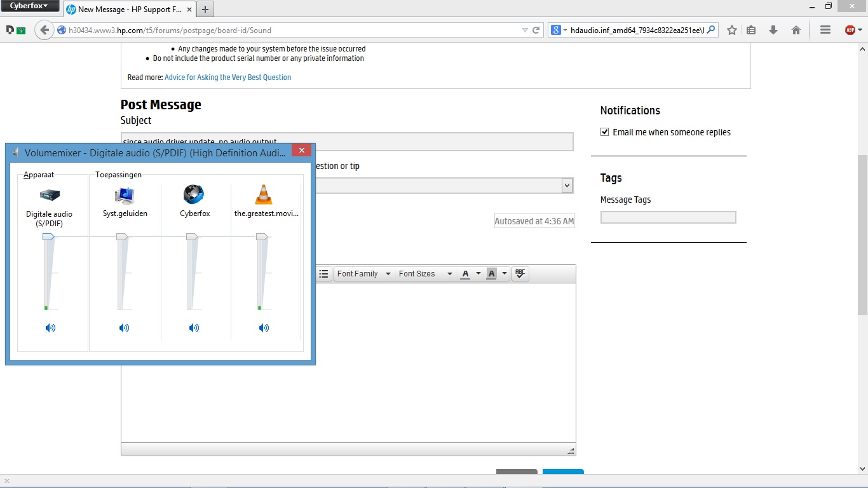Click the site identity globe icon
Screen dimensions: 868x488
point(62,30)
